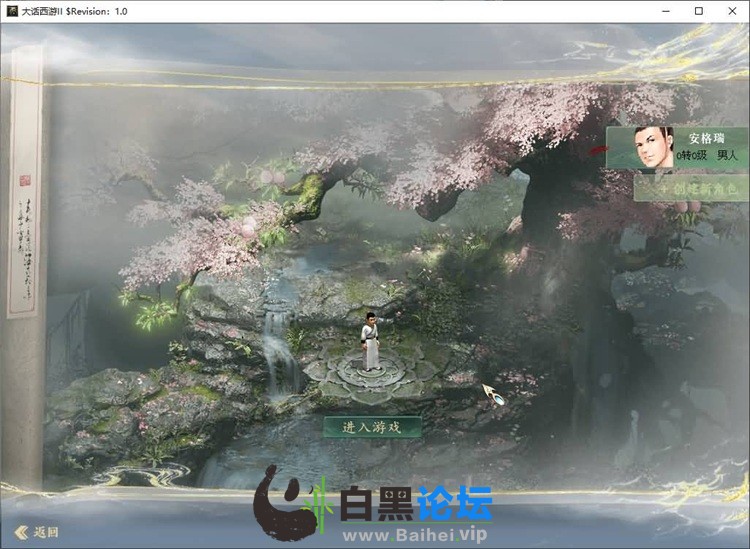This screenshot has width=750, height=549.
Task: Click the back arrow icon beside 返回
Action: [x=21, y=532]
